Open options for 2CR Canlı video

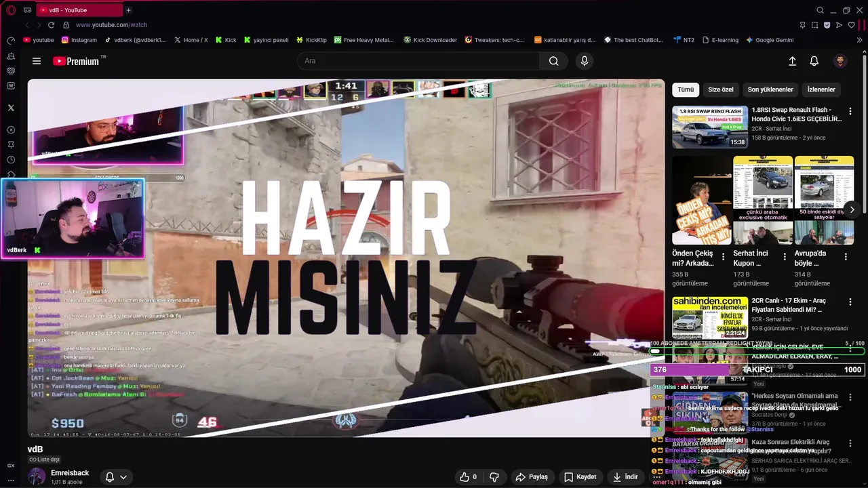point(850,302)
